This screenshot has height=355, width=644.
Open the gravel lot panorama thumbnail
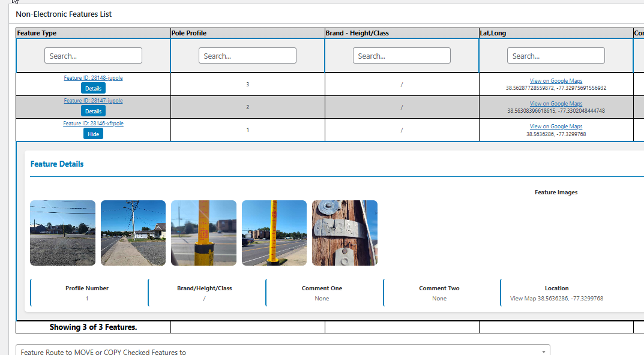(62, 233)
